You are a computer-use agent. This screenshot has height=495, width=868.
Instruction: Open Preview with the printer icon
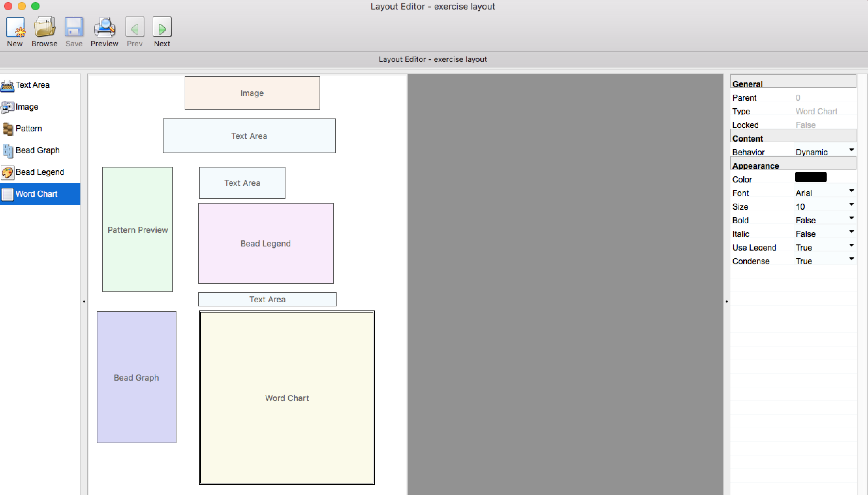coord(104,27)
